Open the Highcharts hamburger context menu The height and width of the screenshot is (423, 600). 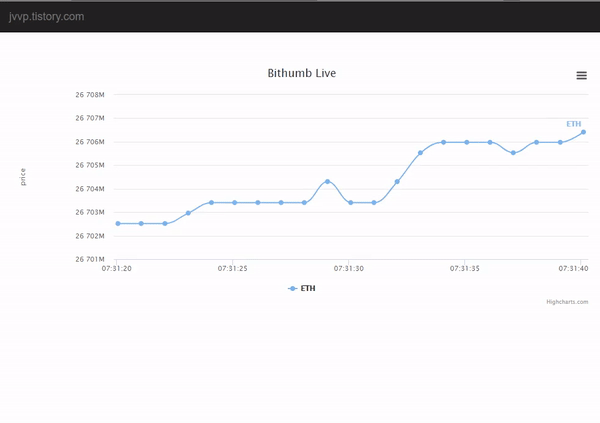pos(581,75)
